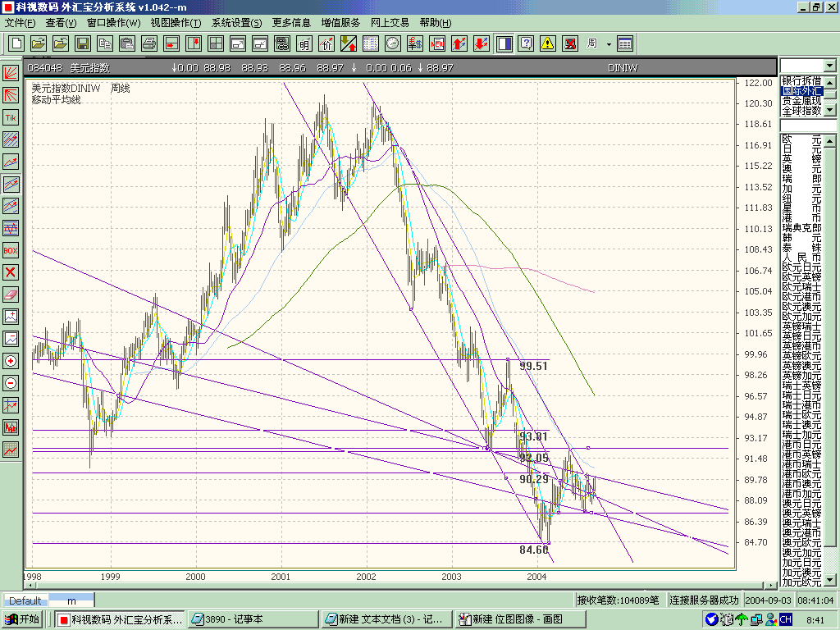Toggle the single trend line tool

pos(11,162)
